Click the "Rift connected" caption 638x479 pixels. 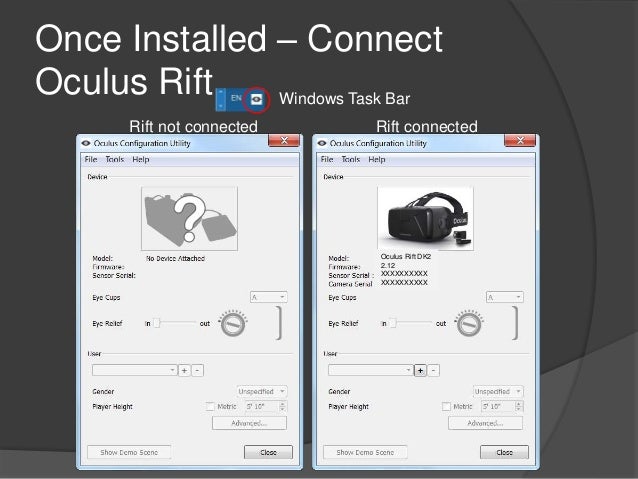click(427, 127)
